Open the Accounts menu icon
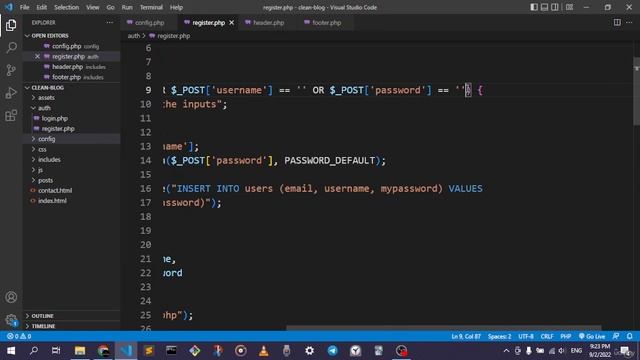Image resolution: width=640 pixels, height=360 pixels. click(11, 297)
